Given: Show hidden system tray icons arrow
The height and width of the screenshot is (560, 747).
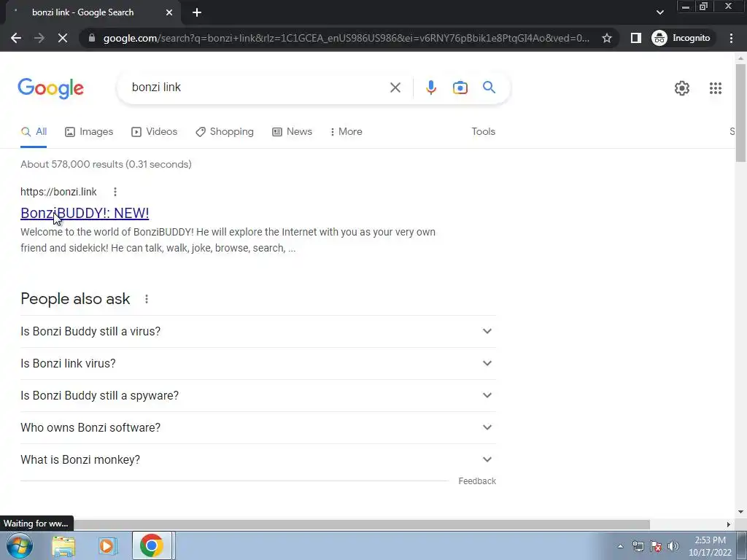Looking at the screenshot, I should (620, 546).
